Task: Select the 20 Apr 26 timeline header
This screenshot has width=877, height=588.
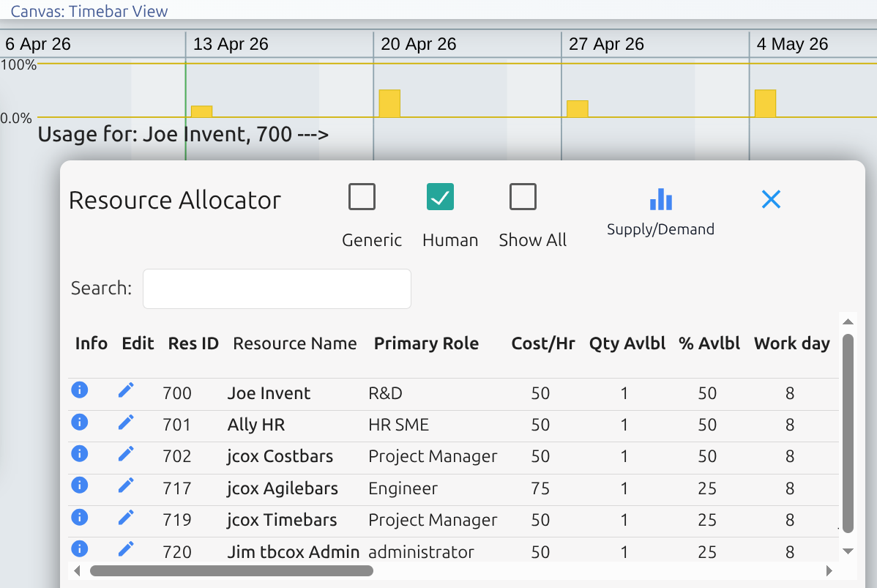Action: [418, 44]
